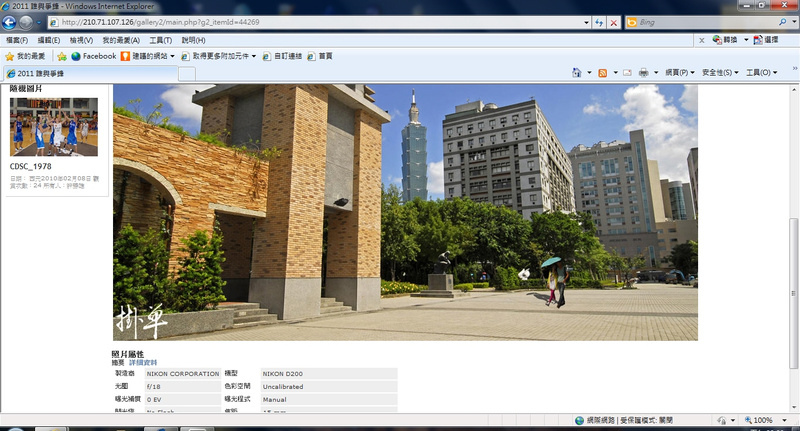This screenshot has height=431, width=800.
Task: Open the print options dropdown arrow
Action: [x=656, y=72]
